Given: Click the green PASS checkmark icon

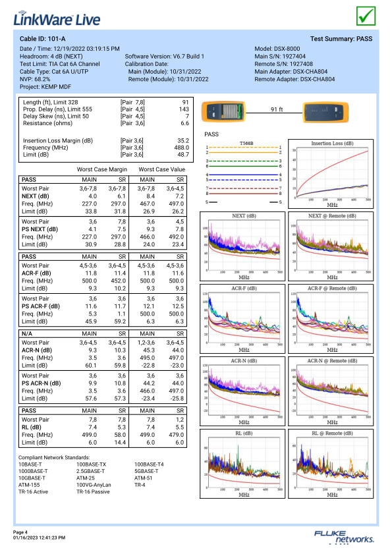Looking at the screenshot, I should point(366,16).
